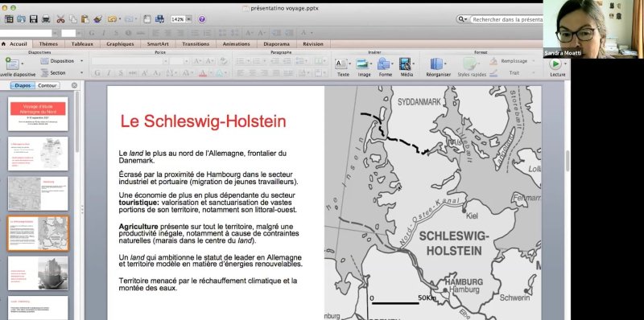Open the purple Help icon
Screen dimensions: 644x320
point(202,19)
